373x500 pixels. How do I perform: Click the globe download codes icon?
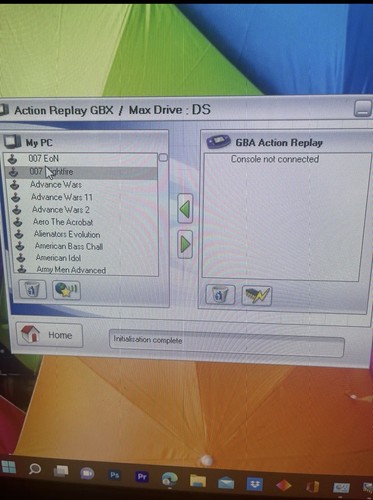(x=66, y=290)
